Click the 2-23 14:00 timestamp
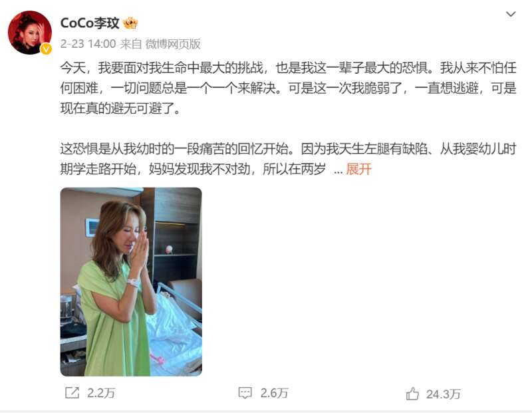This screenshot has width=532, height=413. [88, 44]
